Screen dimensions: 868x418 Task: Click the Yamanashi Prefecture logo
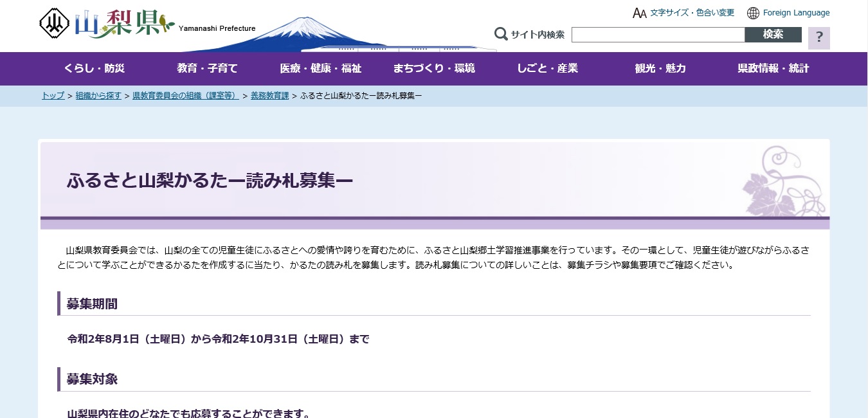coord(107,24)
